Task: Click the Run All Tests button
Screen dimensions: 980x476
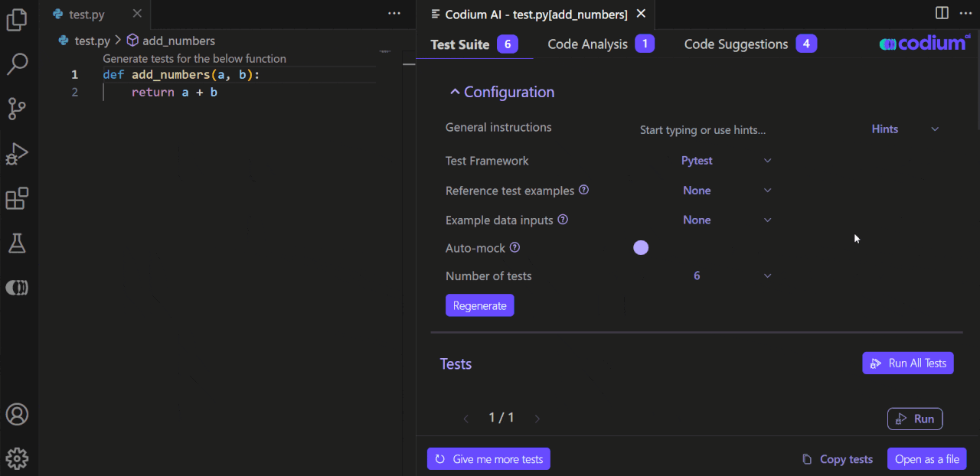Action: coord(908,364)
